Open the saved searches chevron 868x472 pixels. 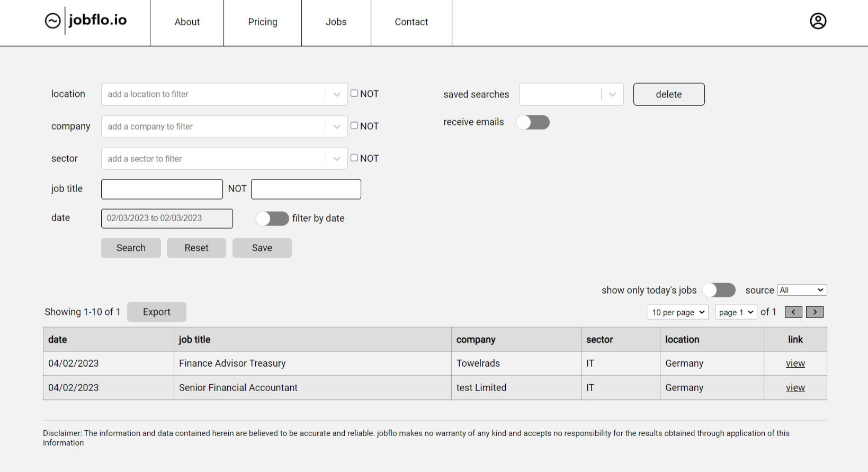612,95
